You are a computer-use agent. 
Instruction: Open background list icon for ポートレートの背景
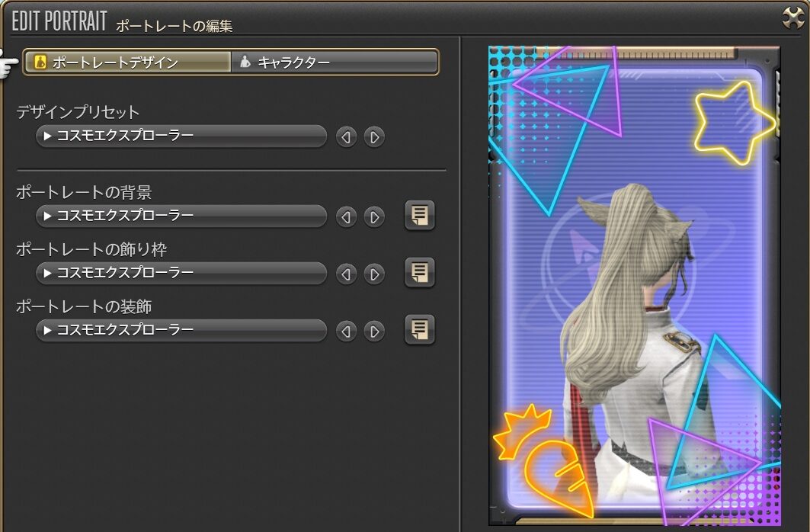point(419,216)
